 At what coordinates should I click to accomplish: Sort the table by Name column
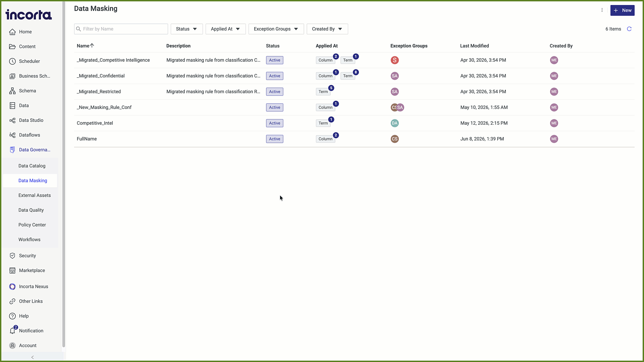[85, 46]
